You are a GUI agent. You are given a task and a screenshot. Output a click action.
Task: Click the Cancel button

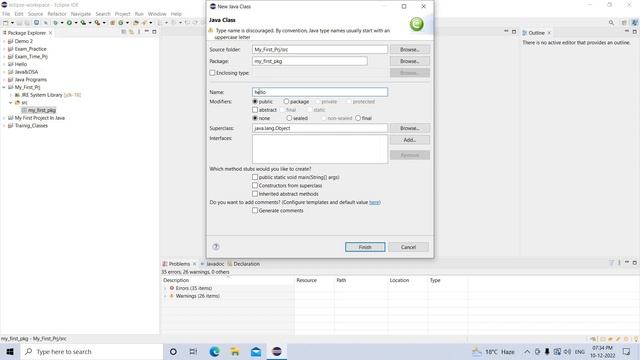[x=408, y=247]
